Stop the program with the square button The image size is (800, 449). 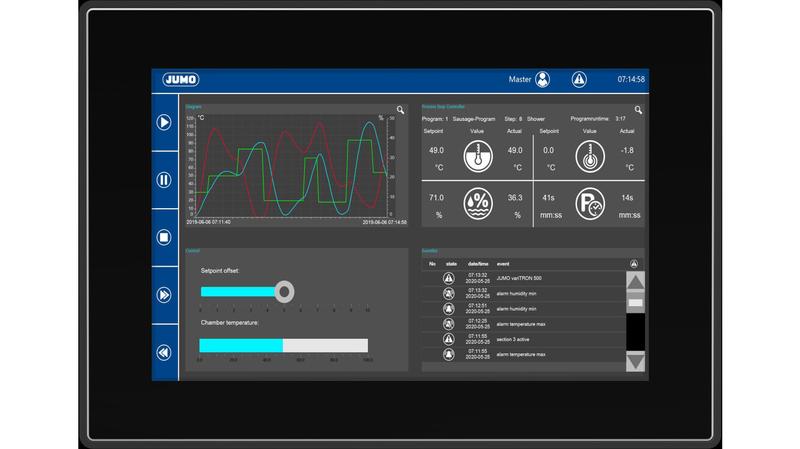point(164,237)
